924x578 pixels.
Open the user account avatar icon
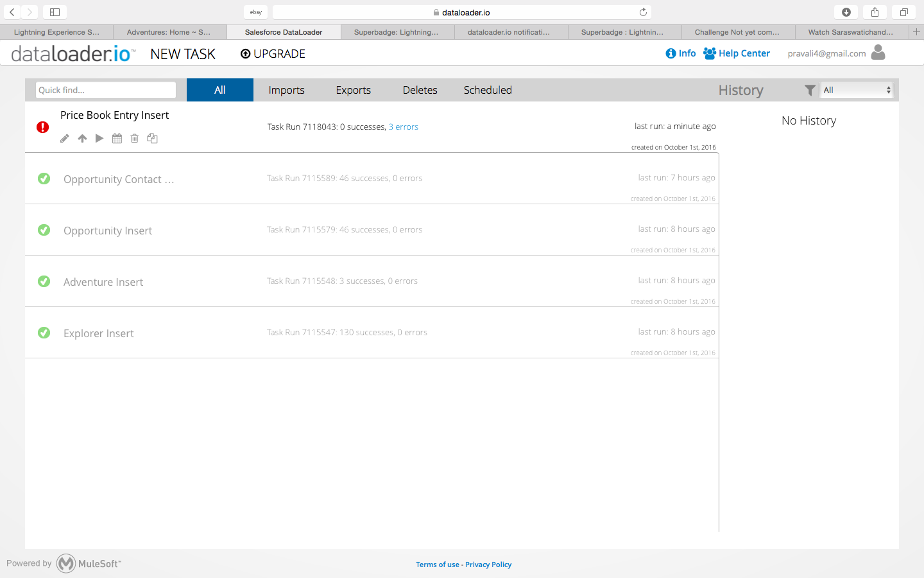click(878, 53)
